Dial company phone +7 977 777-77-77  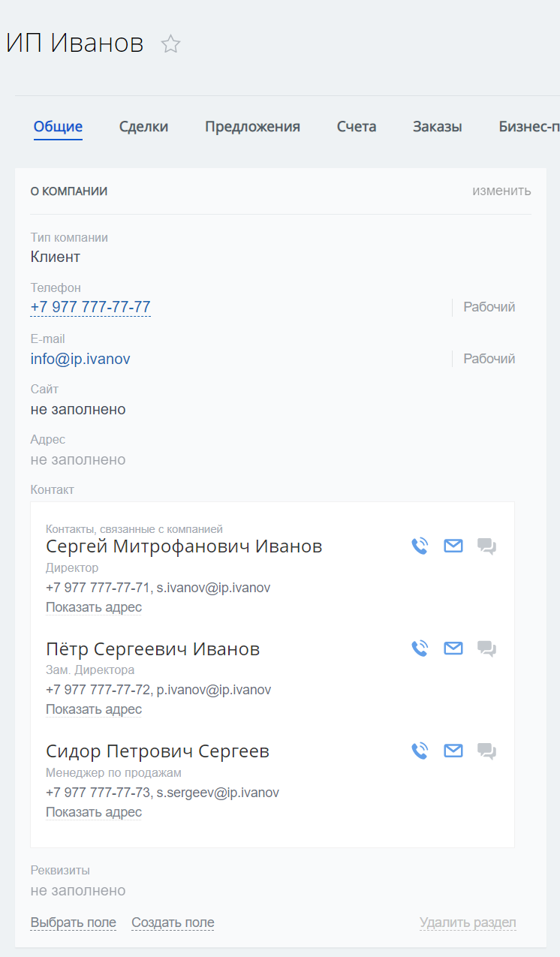point(91,307)
